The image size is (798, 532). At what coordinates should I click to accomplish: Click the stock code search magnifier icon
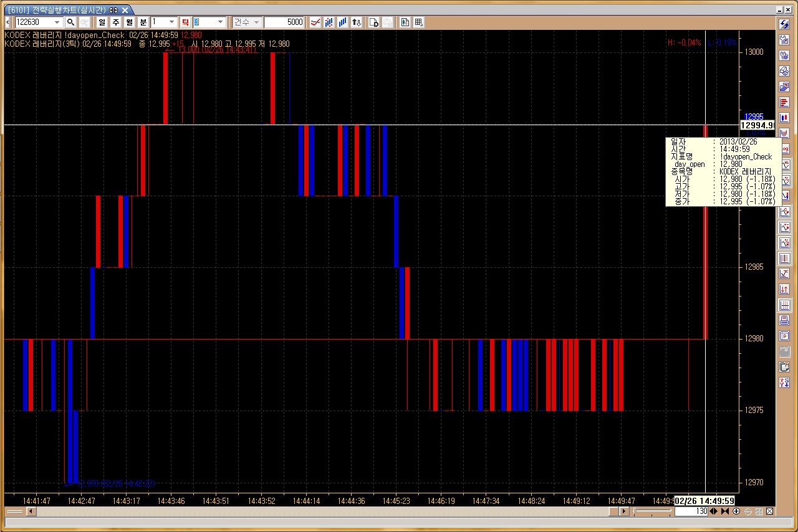70,22
